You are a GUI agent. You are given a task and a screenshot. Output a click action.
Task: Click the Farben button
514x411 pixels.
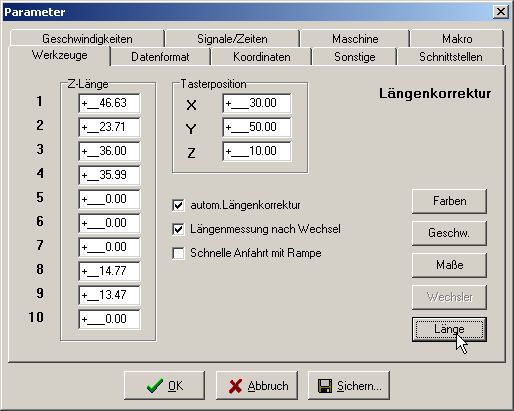(449, 201)
